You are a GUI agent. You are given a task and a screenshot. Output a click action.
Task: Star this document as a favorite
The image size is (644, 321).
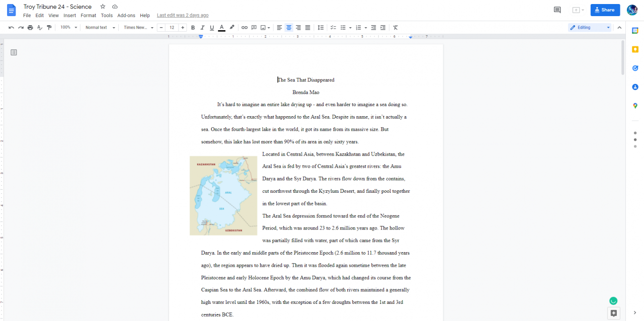(103, 7)
